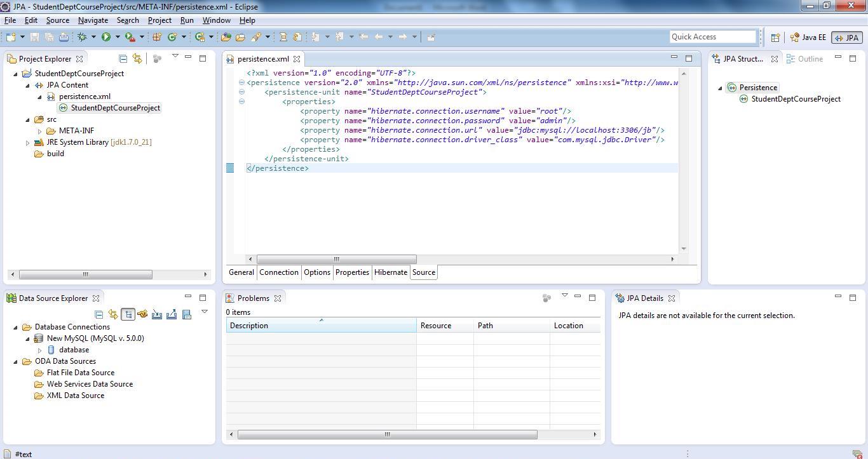Expand JRE System Library node
This screenshot has width=868, height=459.
point(27,142)
